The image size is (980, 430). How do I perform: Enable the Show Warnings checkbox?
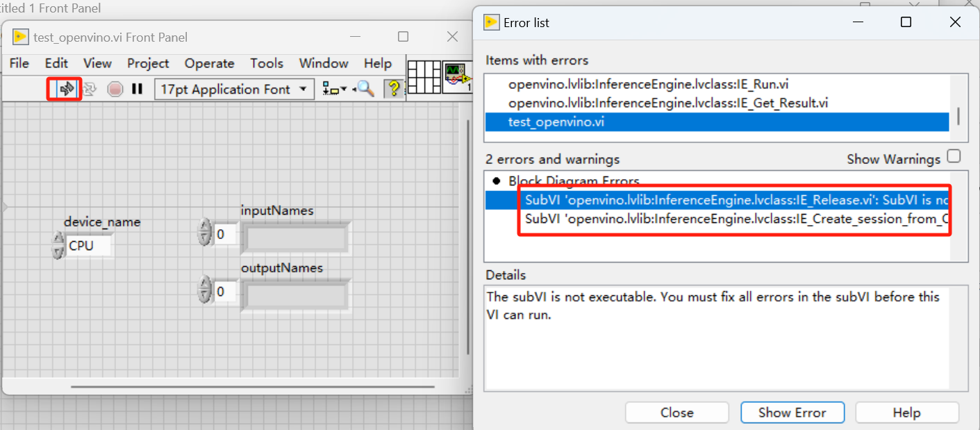pos(954,156)
